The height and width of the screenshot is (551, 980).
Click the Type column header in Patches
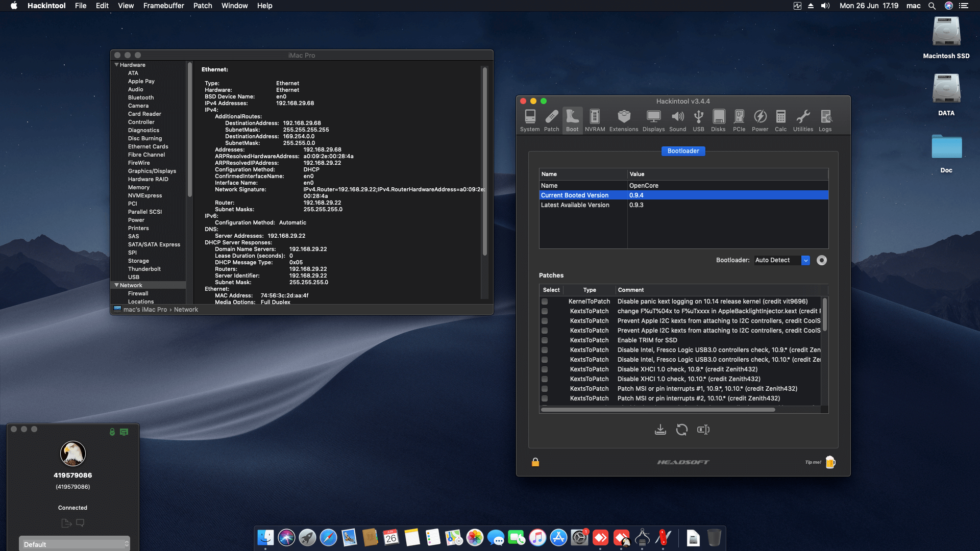590,290
